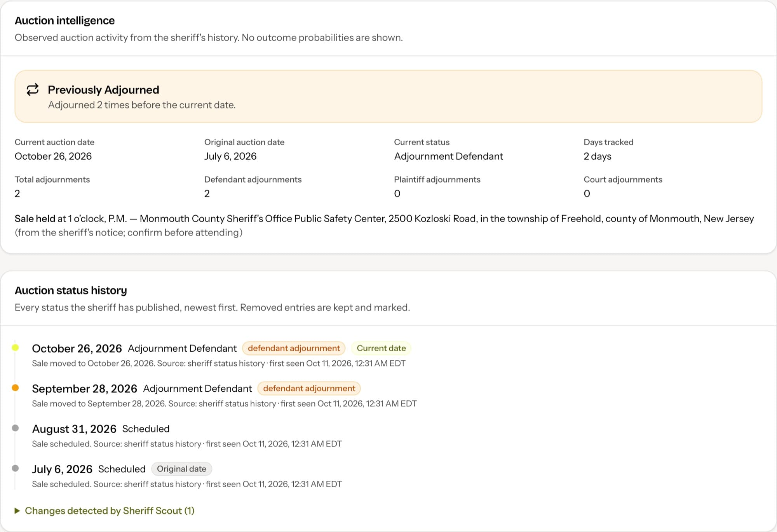This screenshot has width=777, height=532.
Task: Click the defendant adjournment tag on the September 28 row
Action: coord(309,388)
